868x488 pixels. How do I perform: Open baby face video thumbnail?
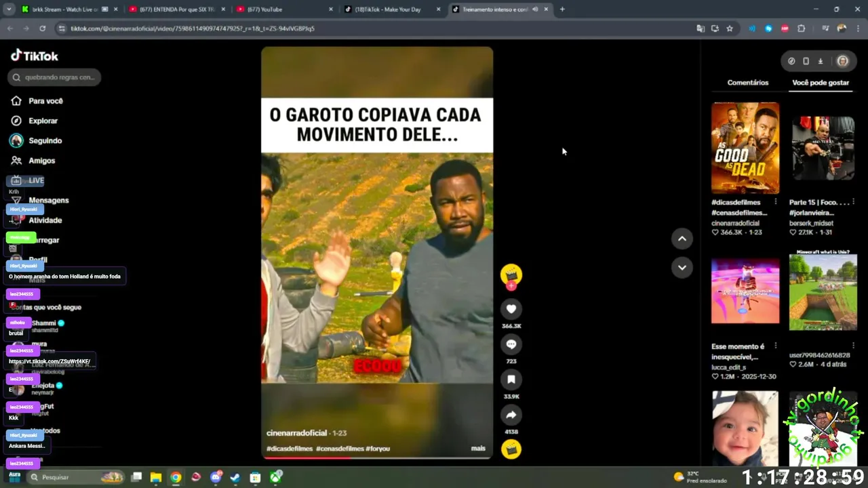[745, 428]
